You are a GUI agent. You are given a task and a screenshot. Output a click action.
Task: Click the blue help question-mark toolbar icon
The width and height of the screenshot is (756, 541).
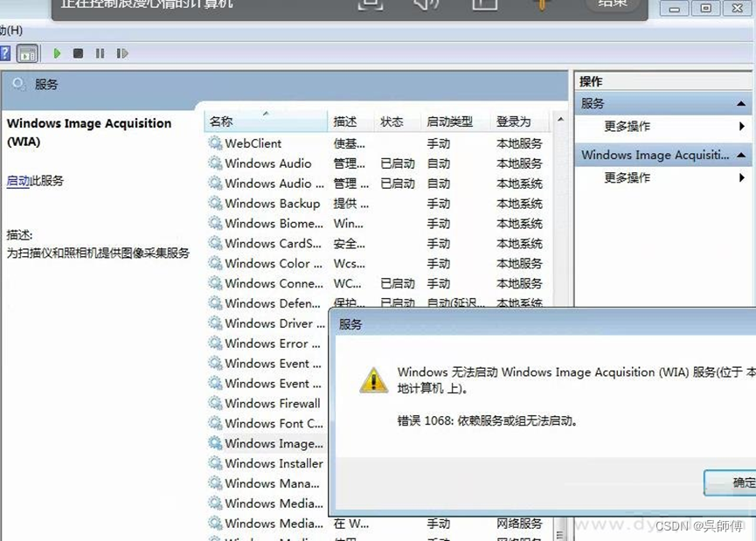tap(5, 53)
